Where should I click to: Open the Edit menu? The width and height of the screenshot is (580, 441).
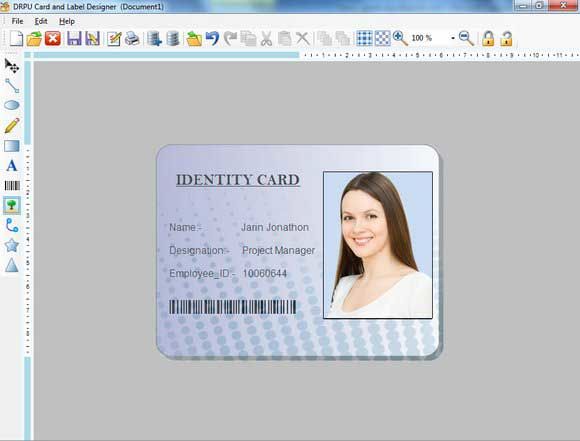tap(41, 21)
